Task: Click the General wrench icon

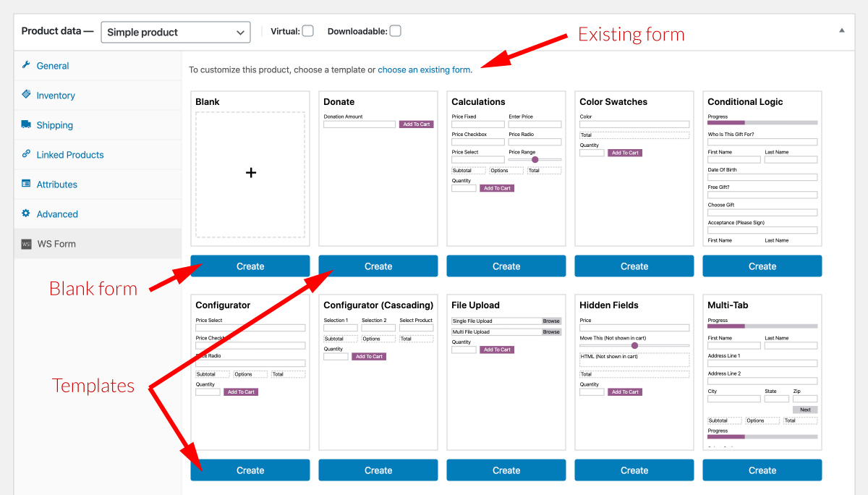Action: (26, 65)
